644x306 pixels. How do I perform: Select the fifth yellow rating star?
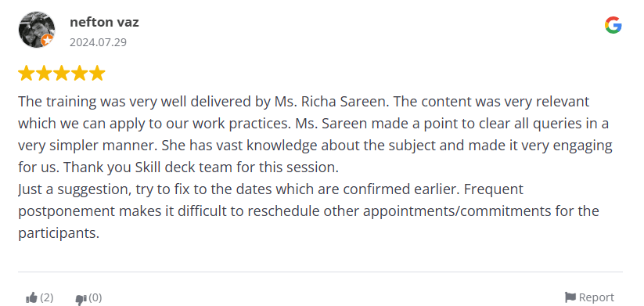[97, 73]
